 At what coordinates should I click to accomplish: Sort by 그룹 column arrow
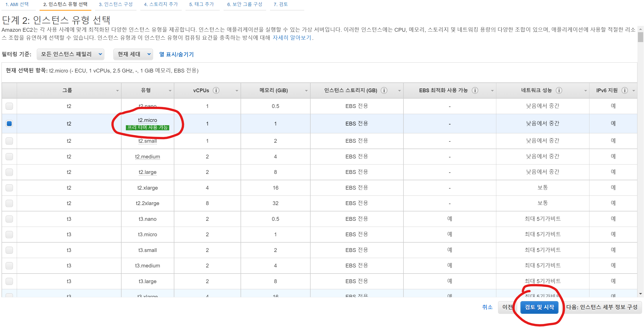point(117,91)
